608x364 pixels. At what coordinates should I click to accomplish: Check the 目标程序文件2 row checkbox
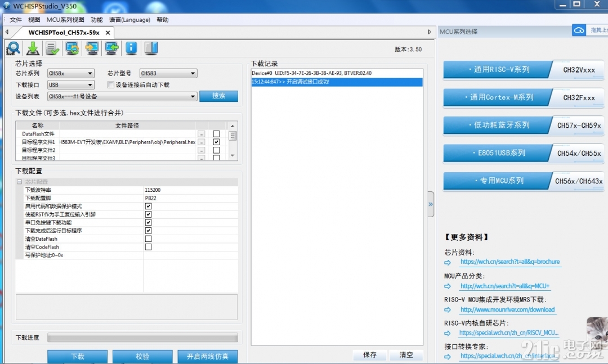pyautogui.click(x=216, y=150)
